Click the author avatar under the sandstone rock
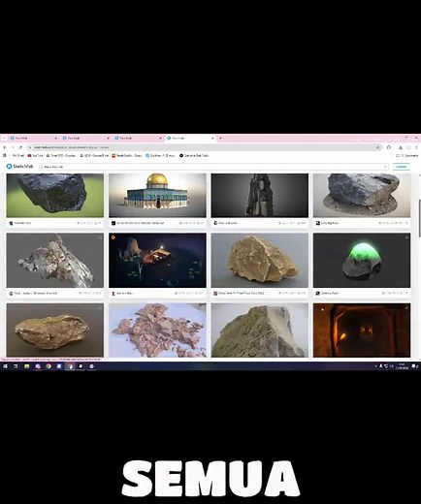This screenshot has width=421, height=504. (x=215, y=294)
